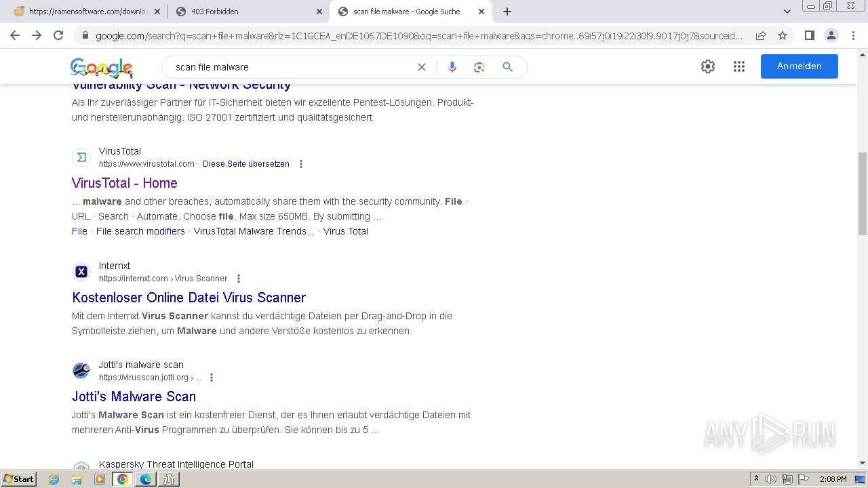The image size is (868, 488).
Task: Close the 403 Forbidden tab
Action: point(319,12)
